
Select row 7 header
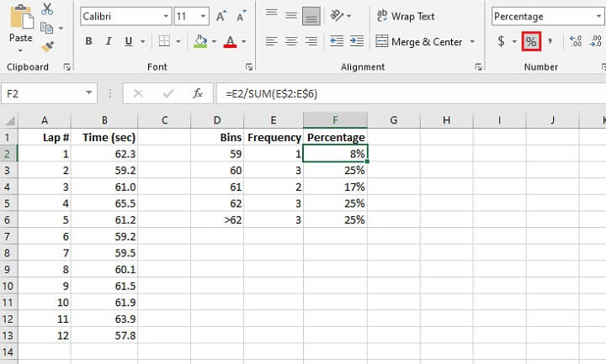(8, 236)
